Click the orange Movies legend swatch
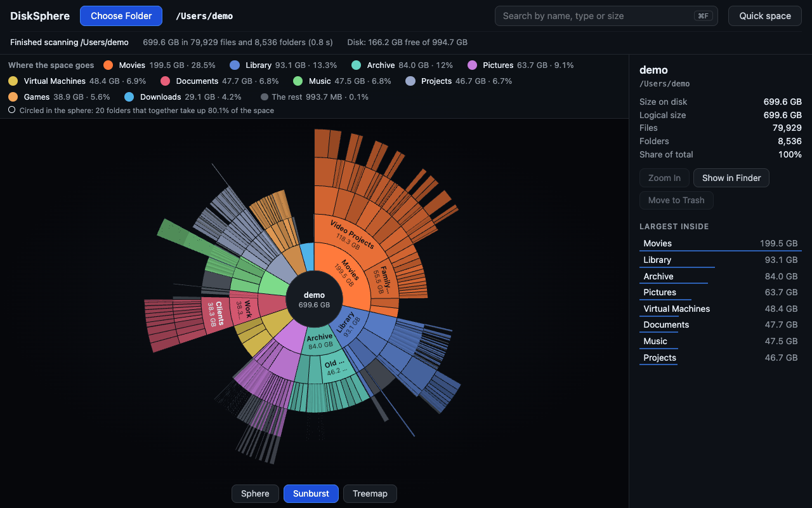The width and height of the screenshot is (812, 508). click(x=108, y=65)
